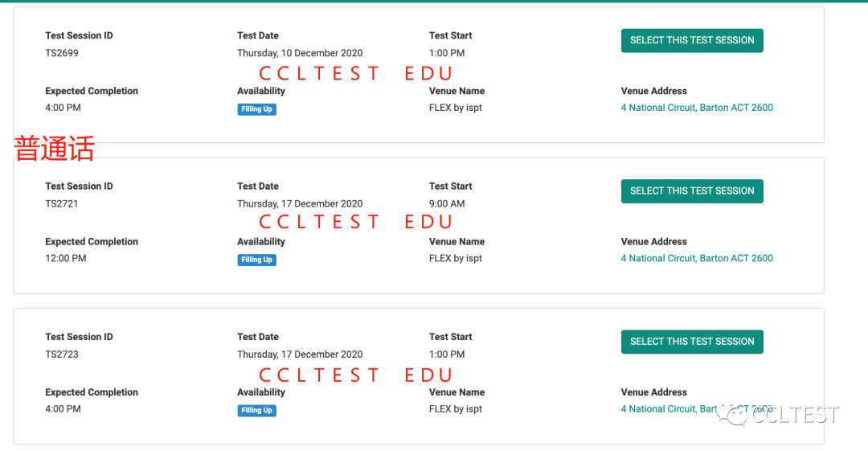Click the WeChat CCLTEST watermark icon
This screenshot has width=868, height=451.
732,414
